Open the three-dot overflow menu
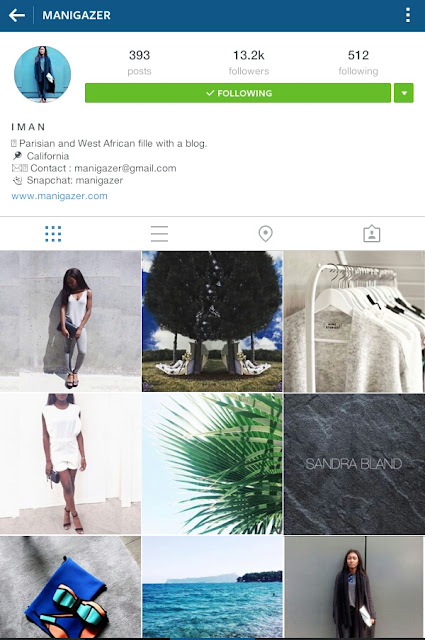 tap(407, 15)
